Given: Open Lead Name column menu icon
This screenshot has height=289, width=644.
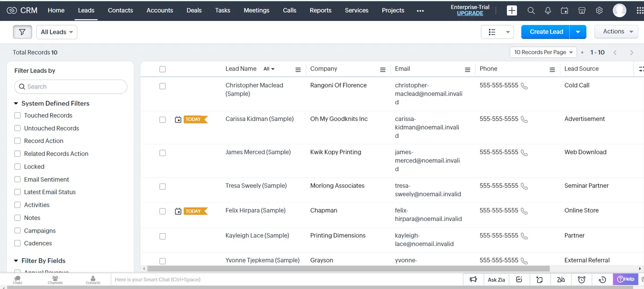Looking at the screenshot, I should click(x=298, y=69).
